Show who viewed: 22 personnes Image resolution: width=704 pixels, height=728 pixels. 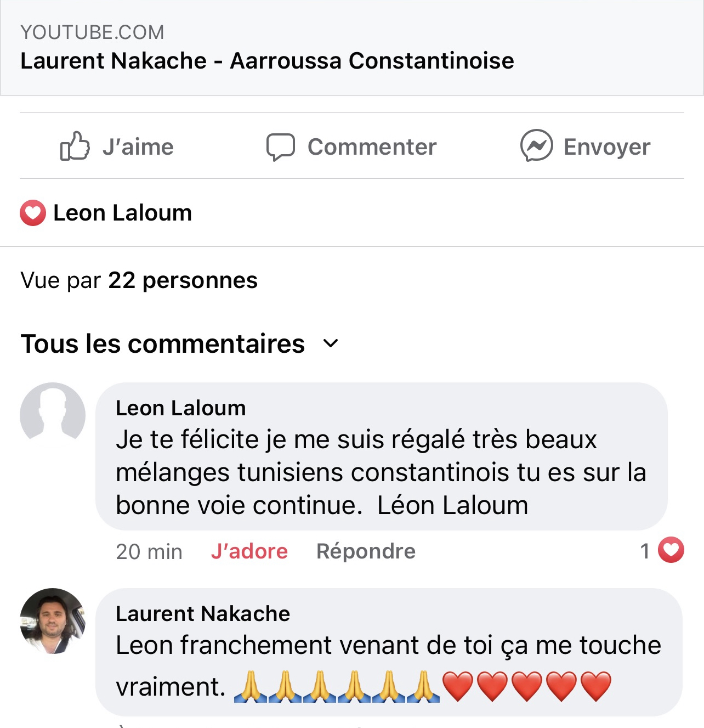[x=183, y=280]
